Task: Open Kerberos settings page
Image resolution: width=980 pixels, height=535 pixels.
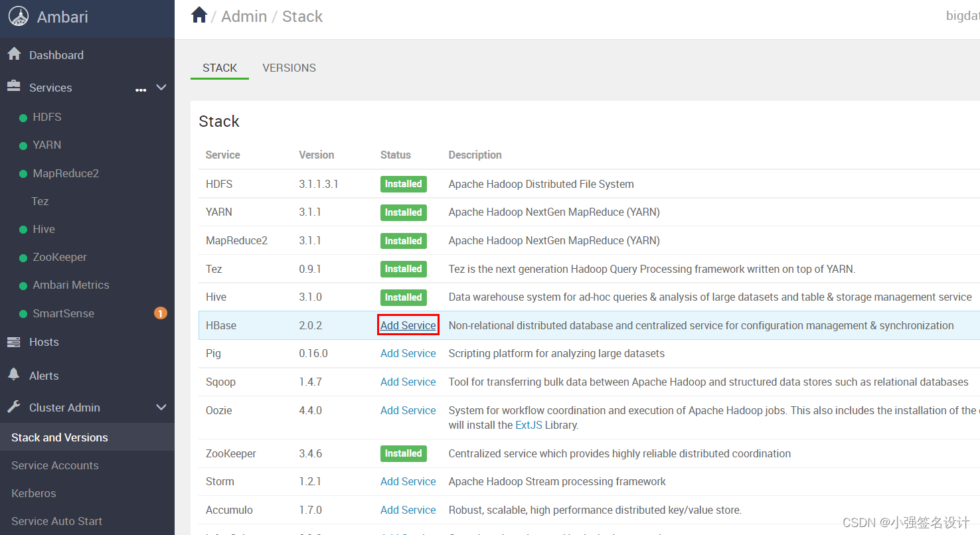Action: [x=34, y=493]
